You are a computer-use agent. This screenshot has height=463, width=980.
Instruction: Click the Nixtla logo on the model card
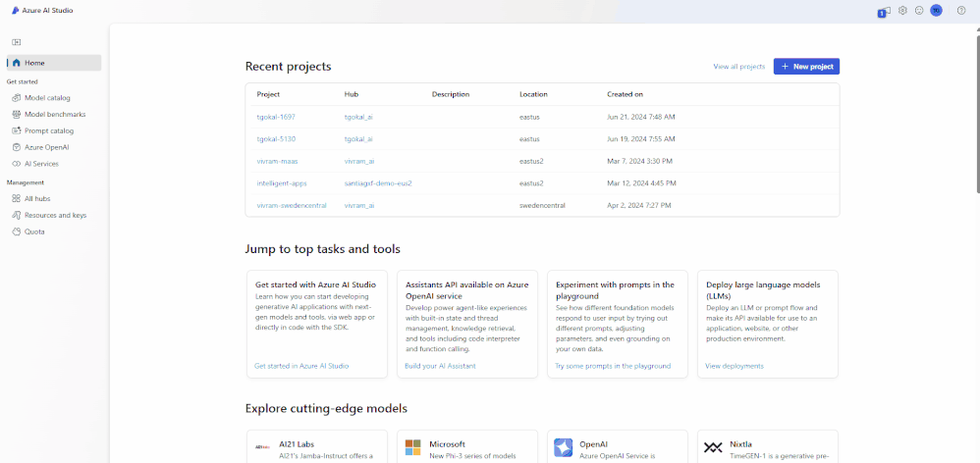point(713,447)
